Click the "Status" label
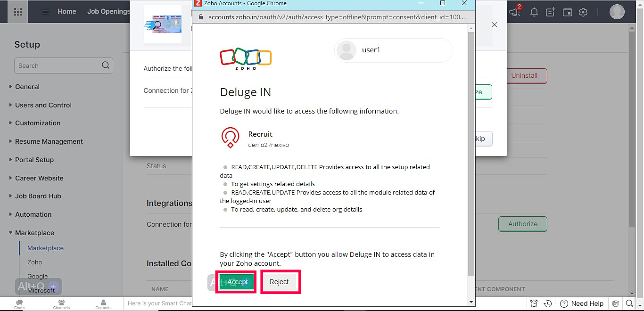 (157, 166)
